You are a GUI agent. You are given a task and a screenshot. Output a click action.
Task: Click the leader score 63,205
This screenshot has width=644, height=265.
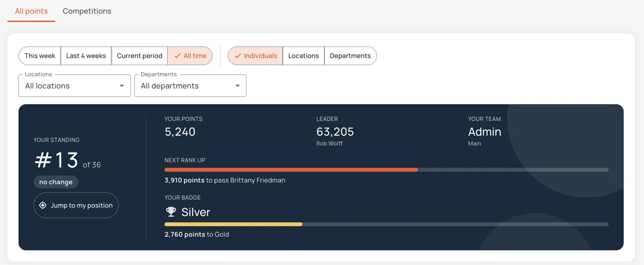click(x=335, y=132)
